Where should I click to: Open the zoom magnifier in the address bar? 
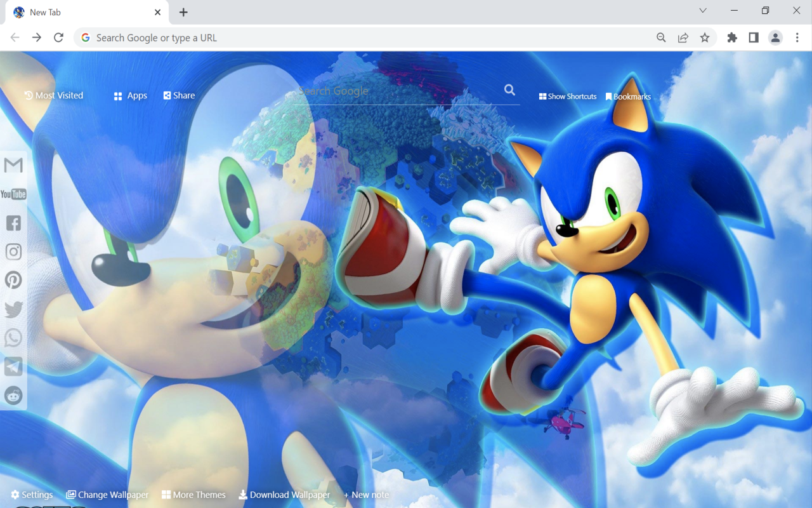661,37
